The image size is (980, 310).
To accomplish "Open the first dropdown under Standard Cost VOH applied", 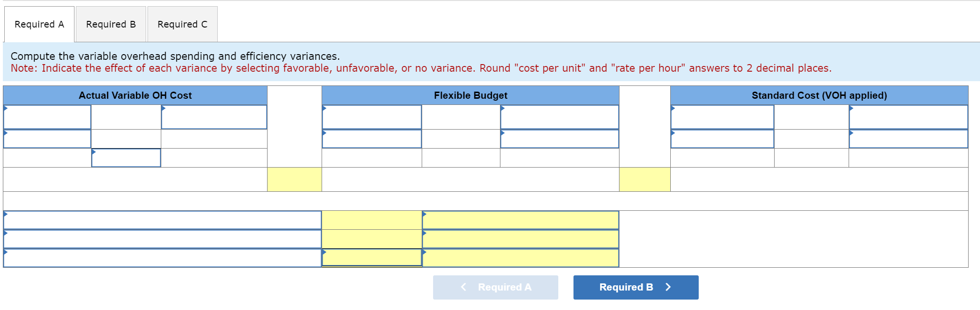I will [721, 117].
